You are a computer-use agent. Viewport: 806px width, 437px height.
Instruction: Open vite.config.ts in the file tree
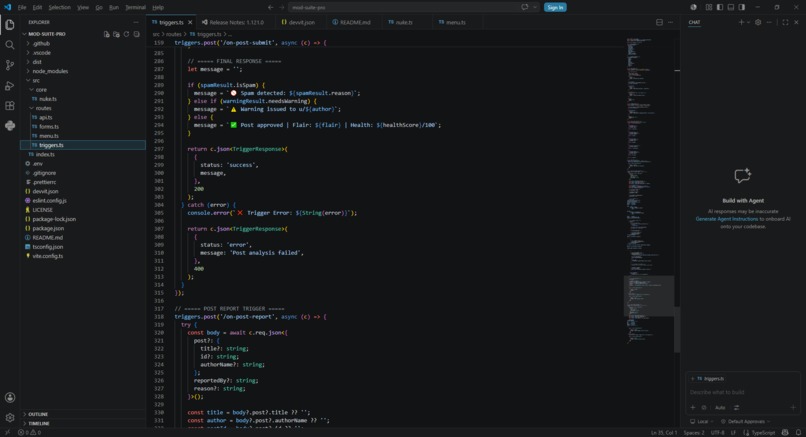pos(82,256)
